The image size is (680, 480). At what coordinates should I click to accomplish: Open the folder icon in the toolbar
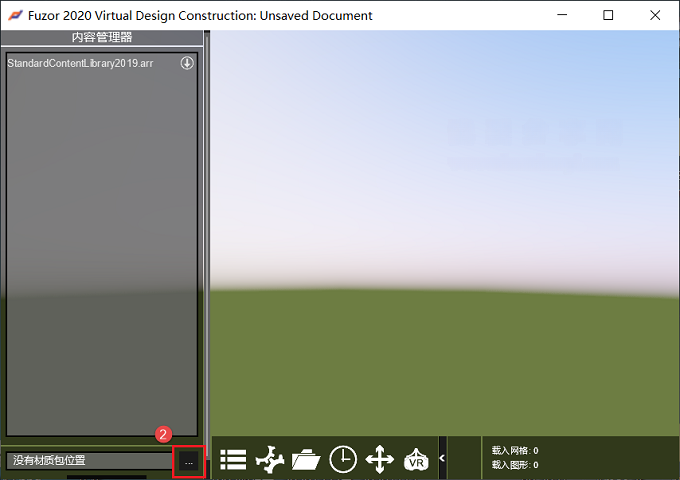pos(306,460)
